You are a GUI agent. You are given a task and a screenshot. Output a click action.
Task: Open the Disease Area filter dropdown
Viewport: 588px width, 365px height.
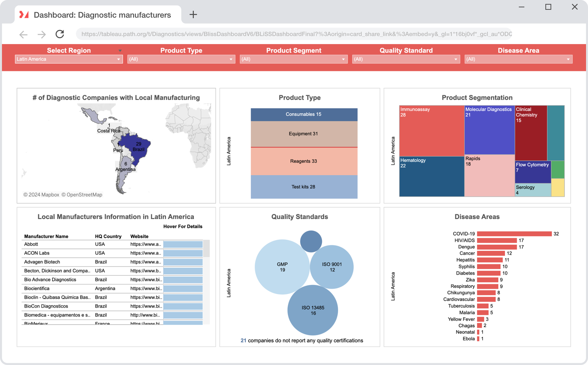point(569,59)
